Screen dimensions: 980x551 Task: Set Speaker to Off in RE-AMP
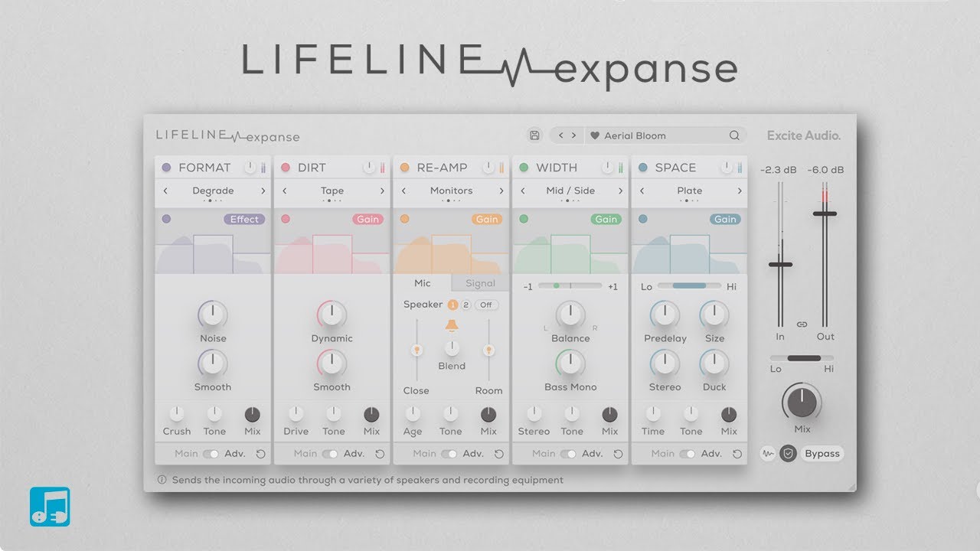tap(486, 305)
